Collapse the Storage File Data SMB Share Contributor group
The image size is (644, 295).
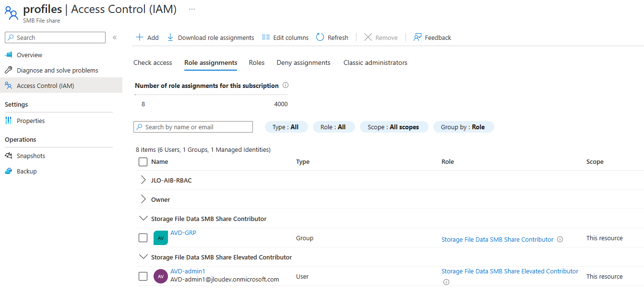click(x=143, y=219)
